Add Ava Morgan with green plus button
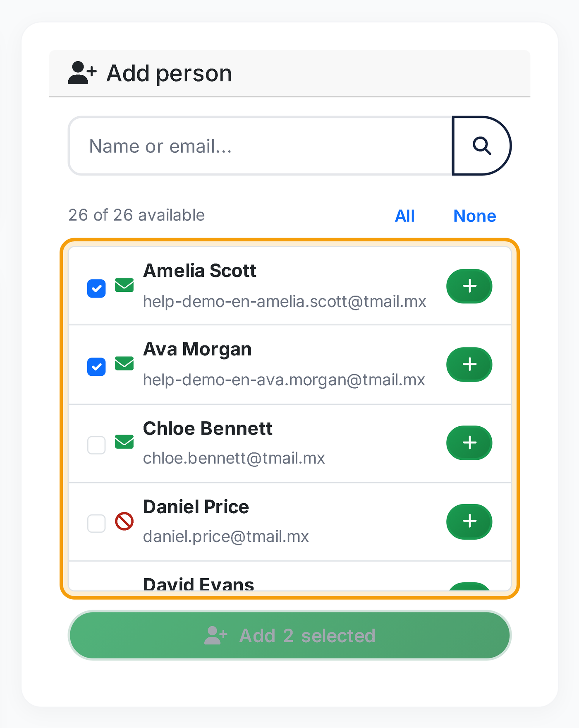 point(469,364)
